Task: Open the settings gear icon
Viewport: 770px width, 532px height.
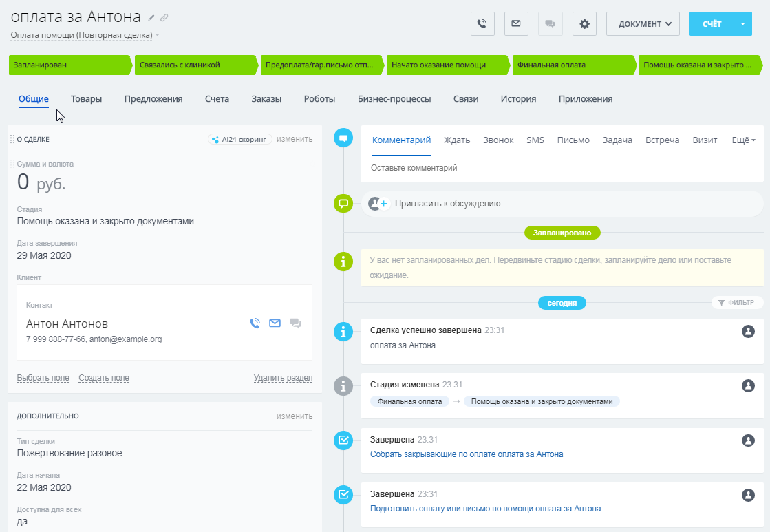Action: pyautogui.click(x=584, y=24)
